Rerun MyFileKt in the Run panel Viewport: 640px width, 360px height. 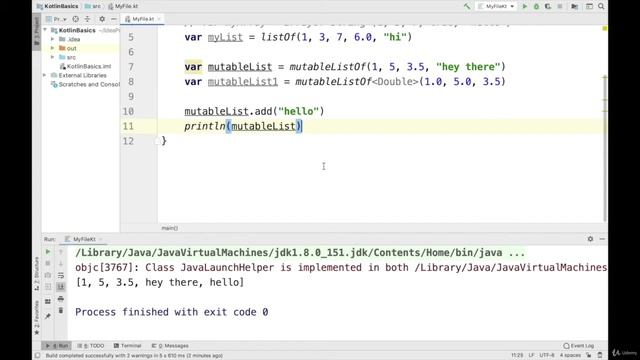coord(48,252)
